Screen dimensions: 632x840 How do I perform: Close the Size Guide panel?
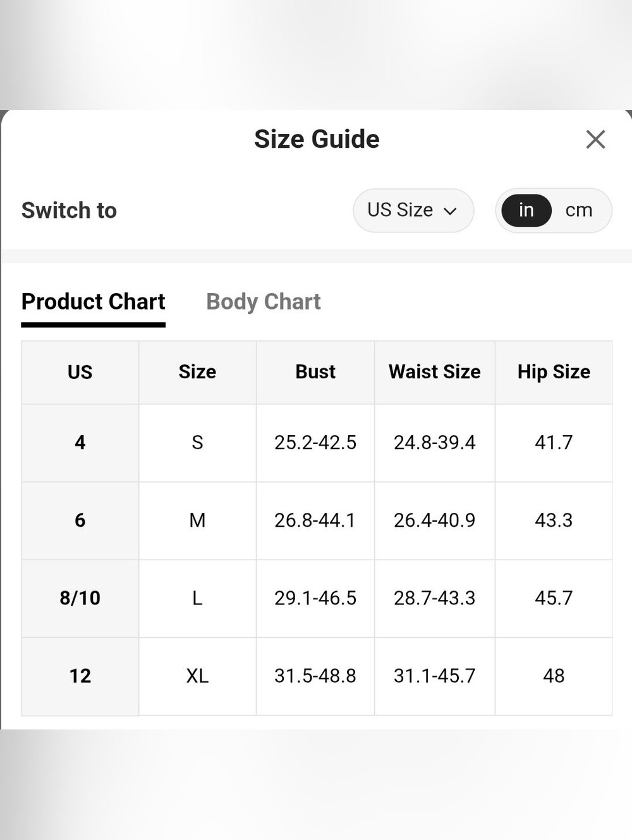pos(595,139)
